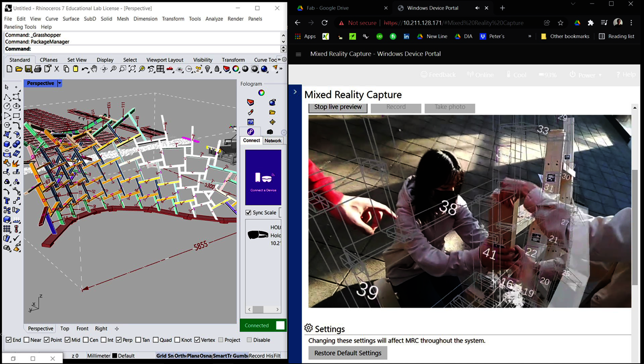
Task: Click Restore Default Settings button
Action: click(x=348, y=353)
